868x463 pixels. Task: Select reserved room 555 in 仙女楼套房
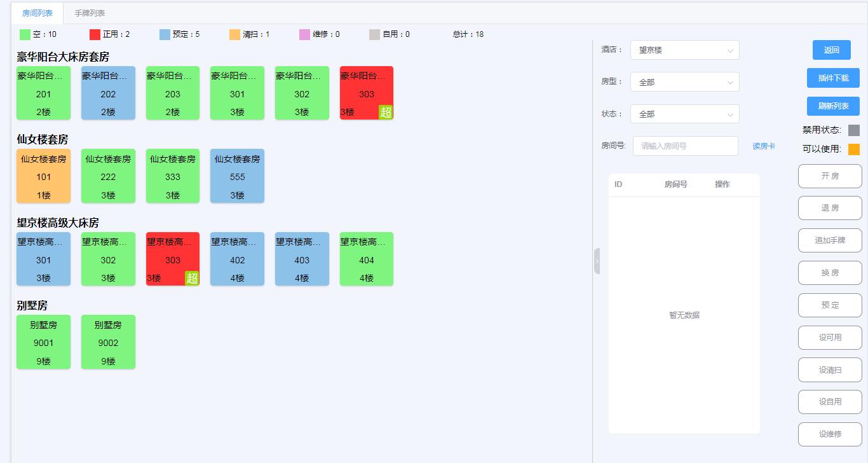coord(237,176)
